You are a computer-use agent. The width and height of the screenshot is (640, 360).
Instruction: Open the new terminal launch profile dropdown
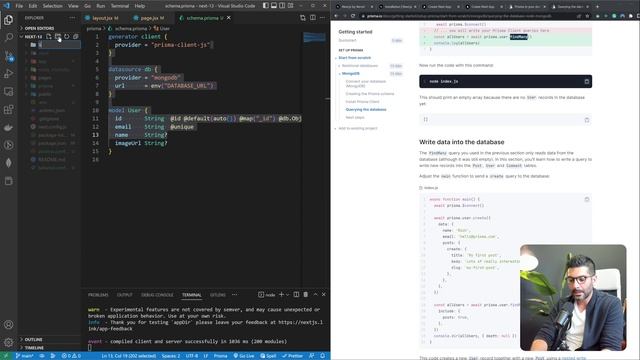(287, 294)
